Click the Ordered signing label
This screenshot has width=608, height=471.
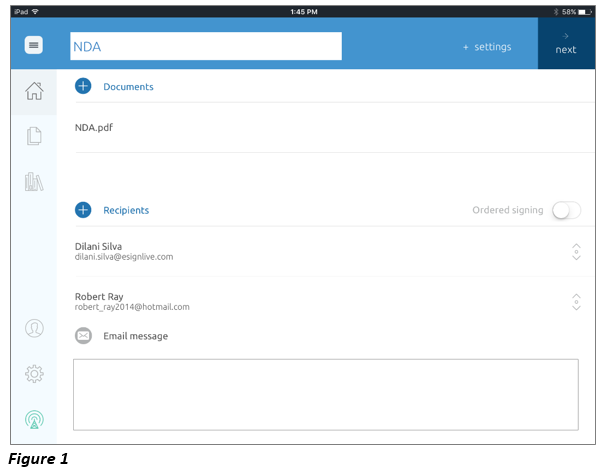[x=508, y=210]
